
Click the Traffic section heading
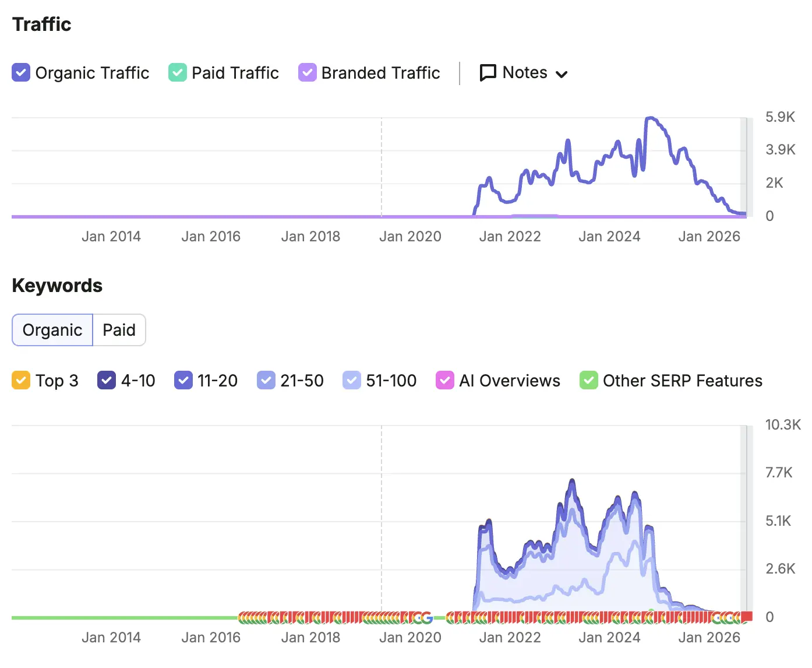[42, 24]
